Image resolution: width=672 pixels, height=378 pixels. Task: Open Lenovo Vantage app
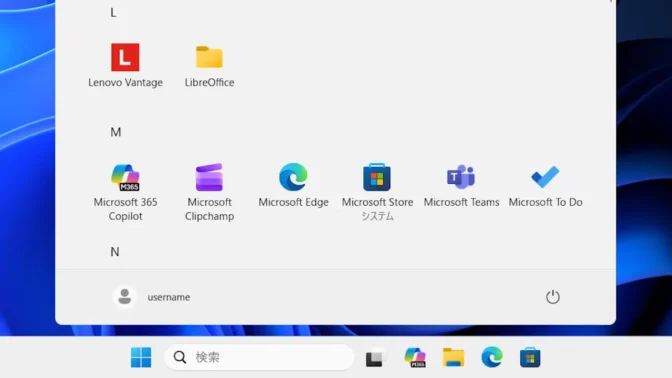[x=125, y=65]
